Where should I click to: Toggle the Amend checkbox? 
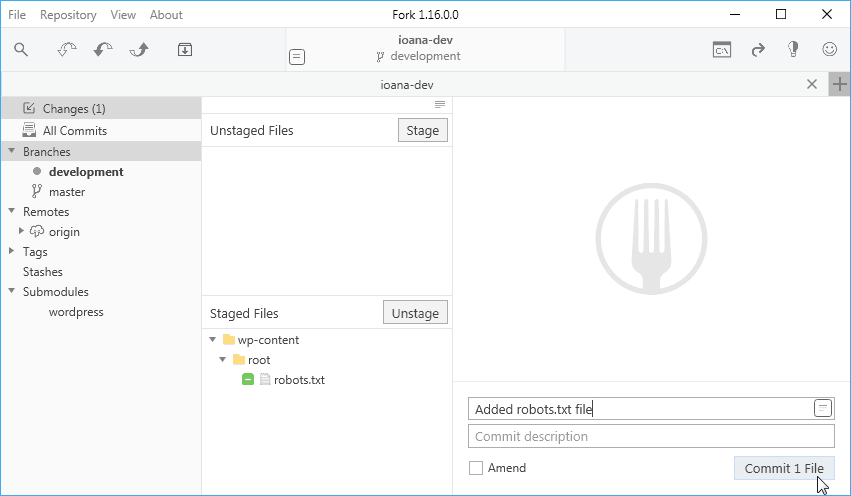[476, 468]
